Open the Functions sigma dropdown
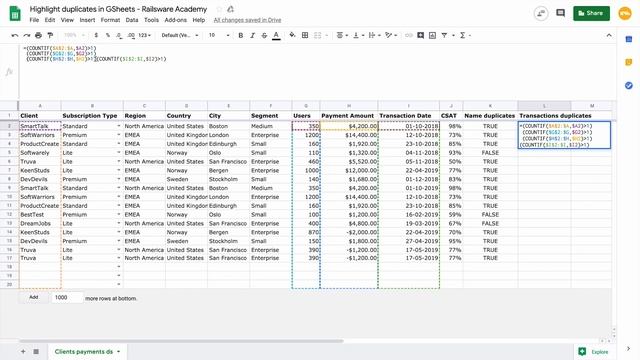 tap(465, 36)
